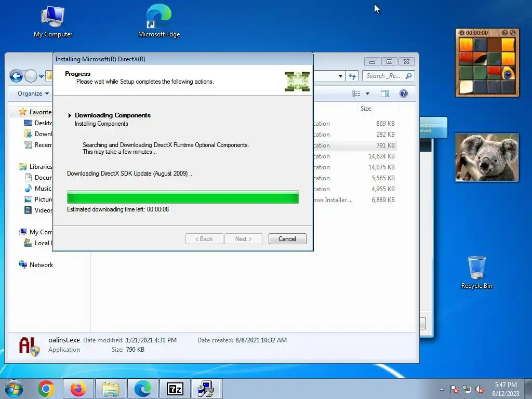The image size is (532, 399).
Task: Open Music library in navigation pane
Action: [x=38, y=188]
